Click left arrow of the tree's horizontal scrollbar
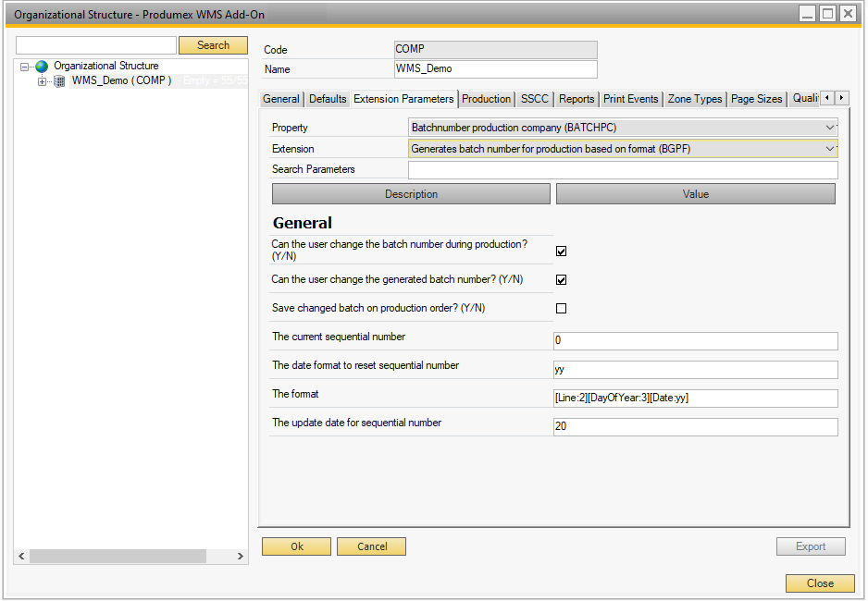Viewport: 868px width, 601px height. pos(21,557)
